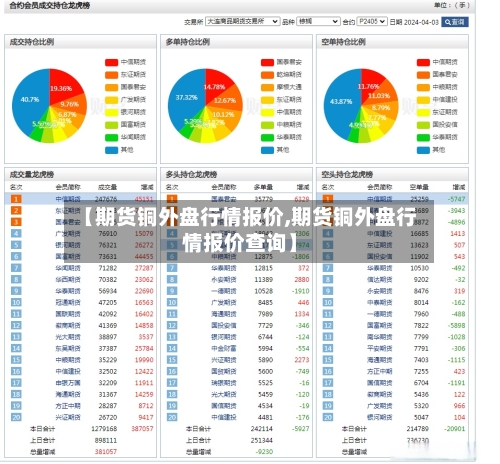Click the 空单量 column header
The height and width of the screenshot is (464, 500).
tap(419, 187)
